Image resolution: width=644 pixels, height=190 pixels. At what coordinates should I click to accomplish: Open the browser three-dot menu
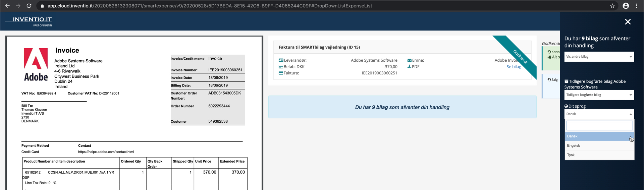[636, 6]
